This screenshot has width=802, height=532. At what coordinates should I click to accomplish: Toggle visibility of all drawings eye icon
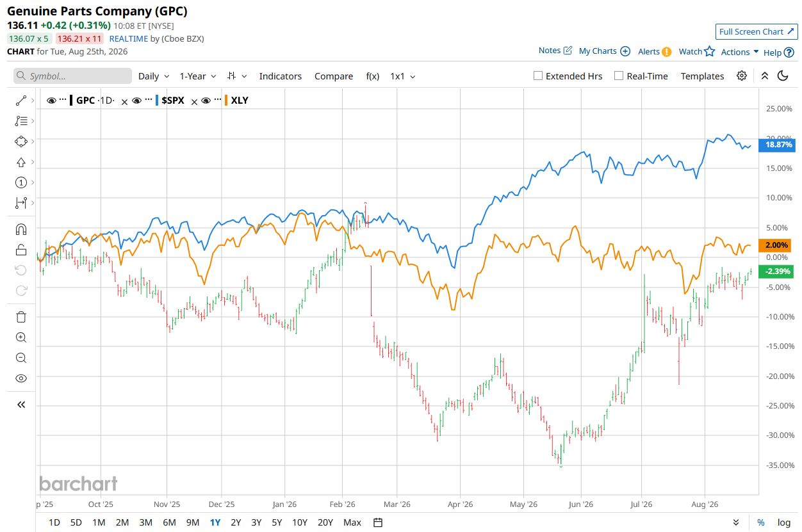pos(21,378)
